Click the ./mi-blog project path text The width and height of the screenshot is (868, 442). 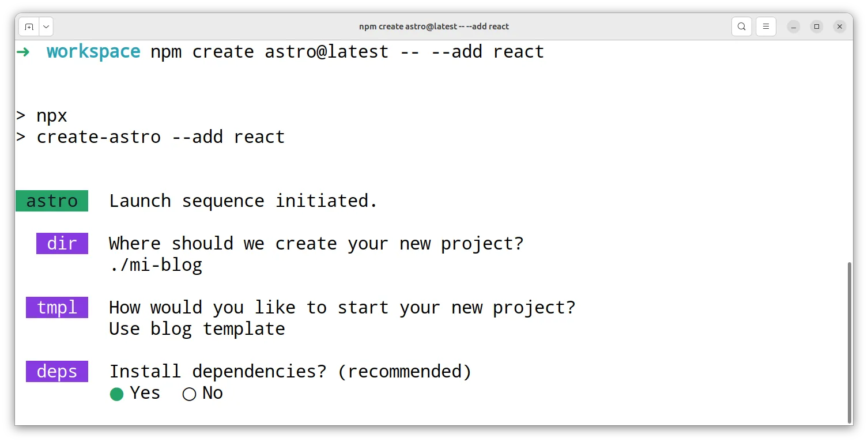coord(156,265)
